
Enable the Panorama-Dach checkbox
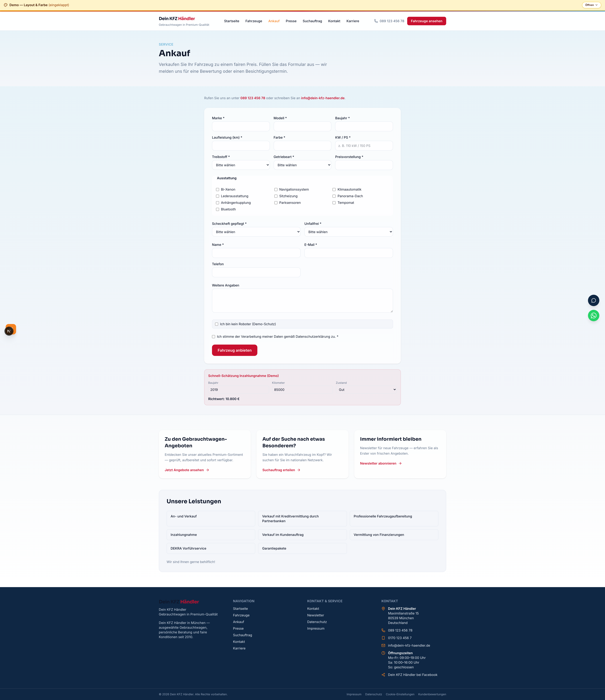click(334, 196)
